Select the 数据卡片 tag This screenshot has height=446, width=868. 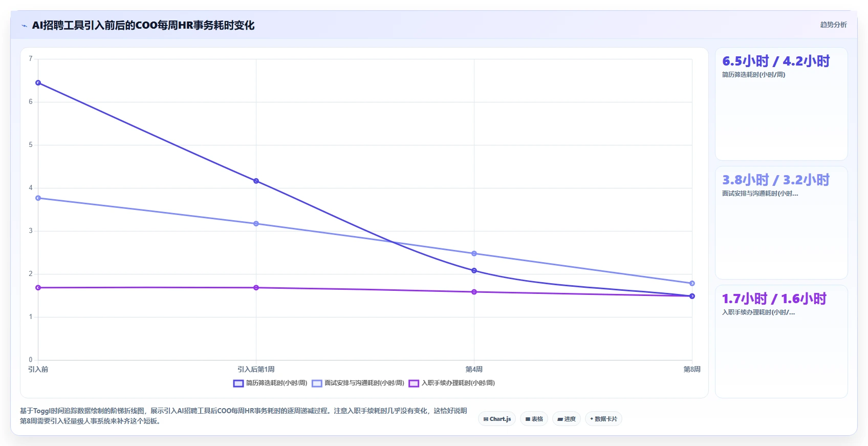click(x=603, y=419)
